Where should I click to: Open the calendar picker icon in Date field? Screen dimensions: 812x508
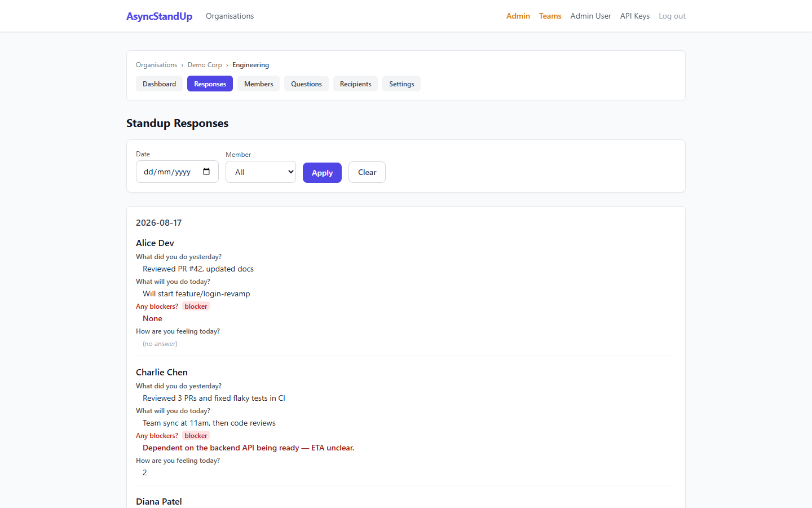(x=206, y=172)
